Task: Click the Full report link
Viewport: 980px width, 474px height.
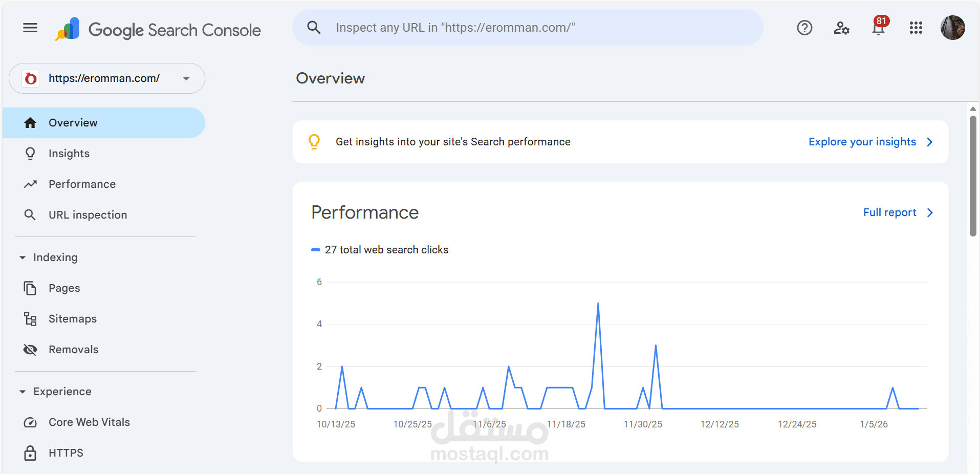Action: coord(898,212)
